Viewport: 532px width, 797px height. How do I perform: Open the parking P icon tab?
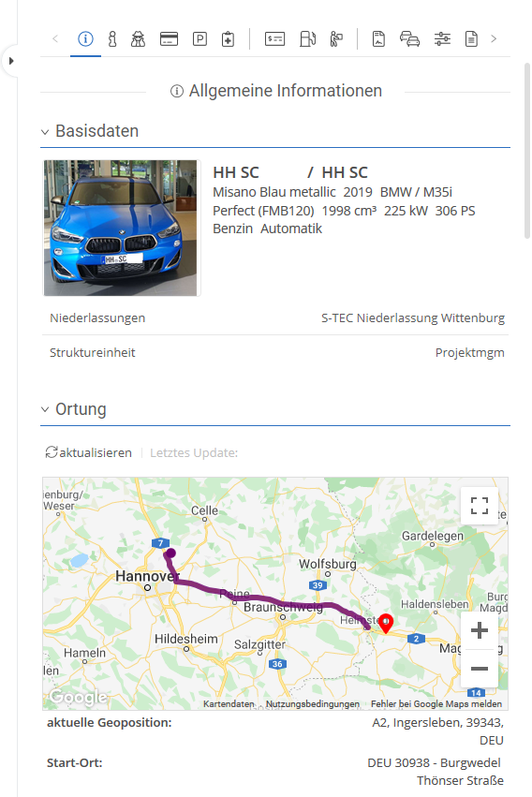click(x=199, y=38)
